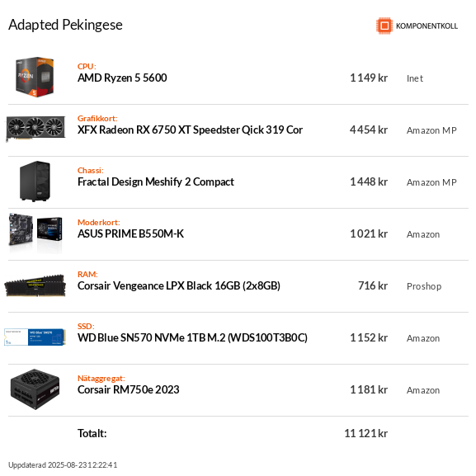This screenshot has width=476, height=476.
Task: Click the ASUS PRIME motherboard image
Action: (35, 233)
